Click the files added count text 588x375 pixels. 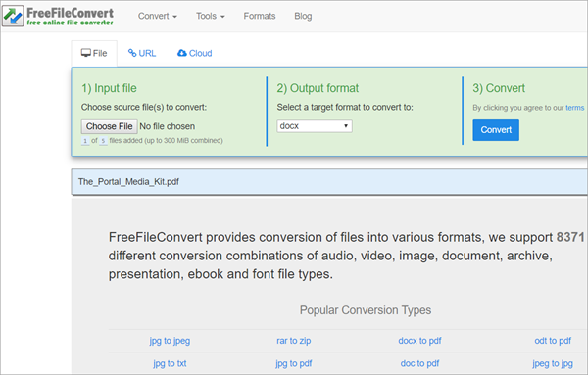pyautogui.click(x=152, y=141)
